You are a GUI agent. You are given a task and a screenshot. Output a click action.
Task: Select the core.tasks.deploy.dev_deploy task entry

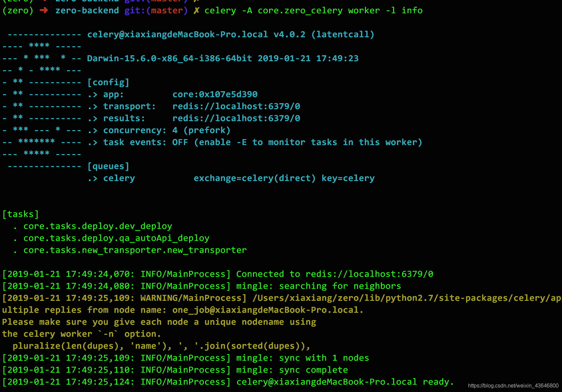click(x=98, y=226)
